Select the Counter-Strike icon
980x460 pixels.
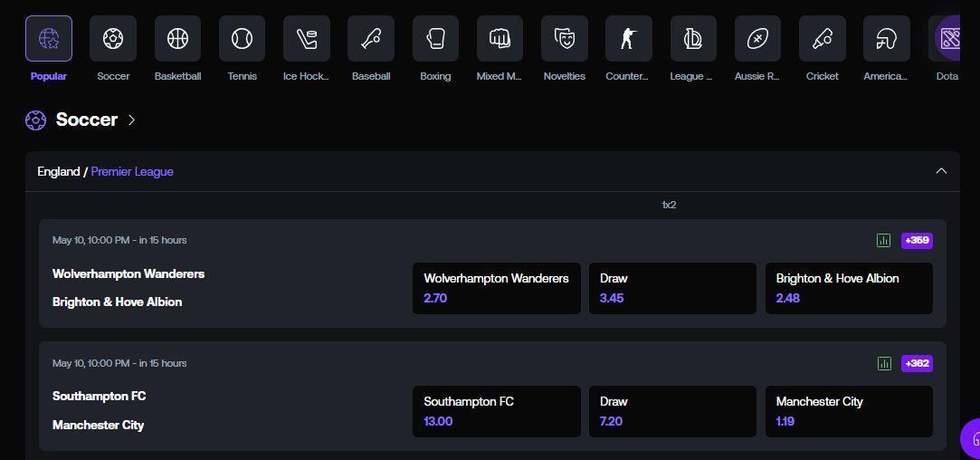pos(628,39)
